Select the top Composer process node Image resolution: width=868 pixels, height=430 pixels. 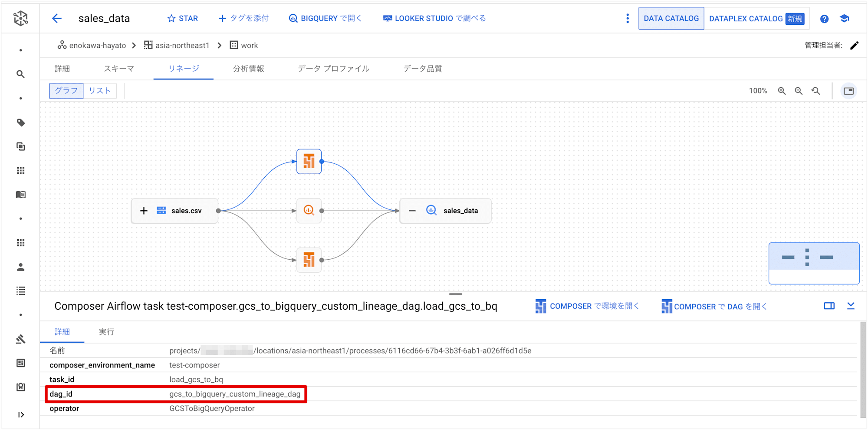tap(309, 162)
